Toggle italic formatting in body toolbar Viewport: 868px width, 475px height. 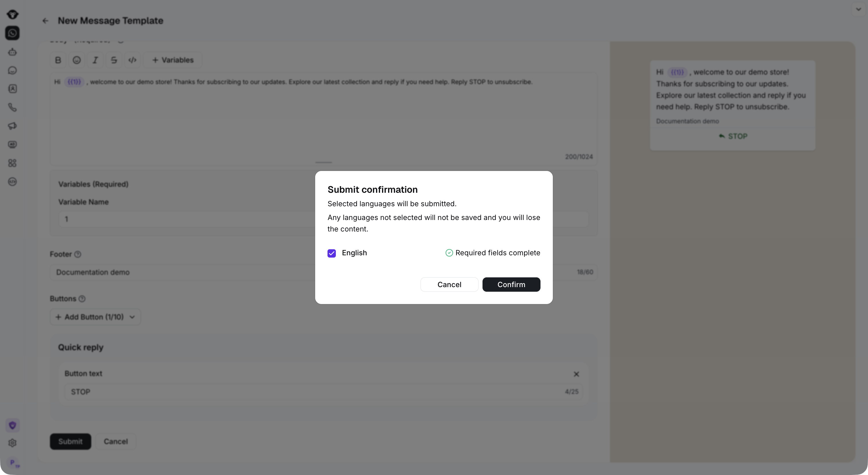tap(95, 60)
